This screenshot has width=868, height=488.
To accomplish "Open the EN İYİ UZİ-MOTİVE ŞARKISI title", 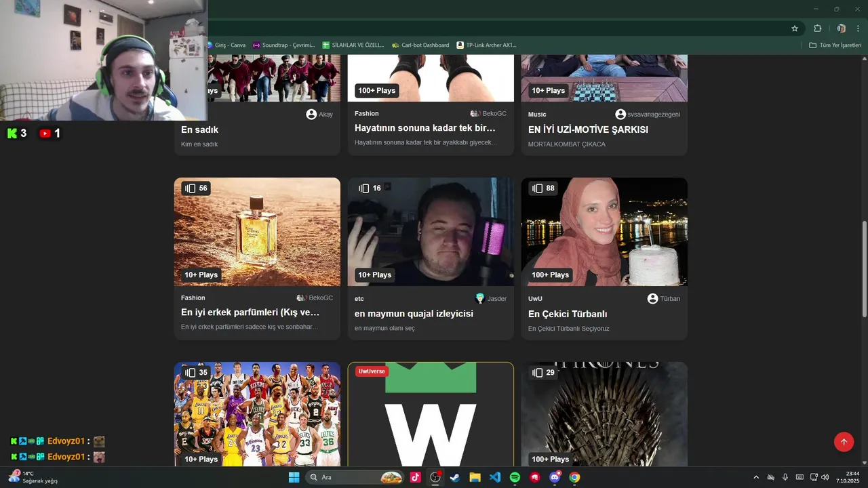I will click(x=589, y=129).
